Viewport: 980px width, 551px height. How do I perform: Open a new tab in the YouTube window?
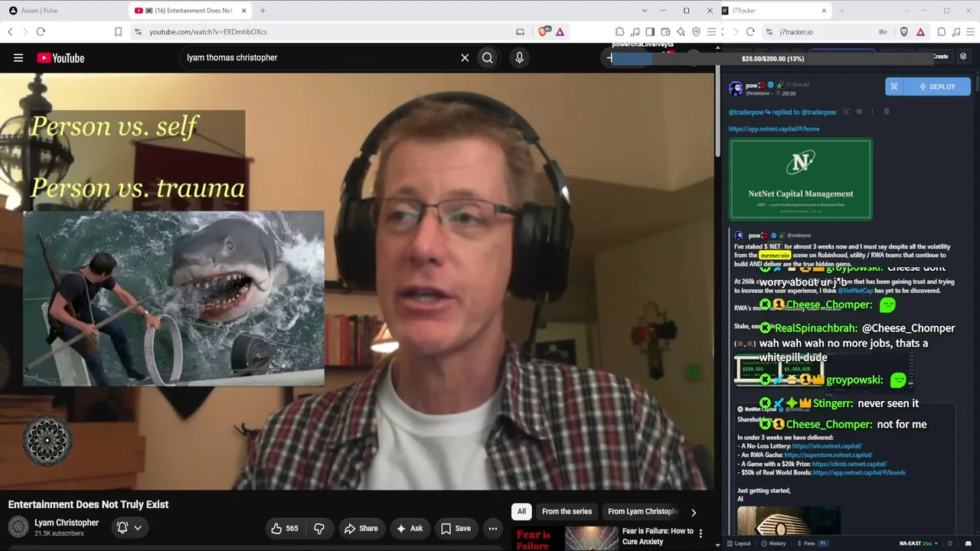click(263, 11)
